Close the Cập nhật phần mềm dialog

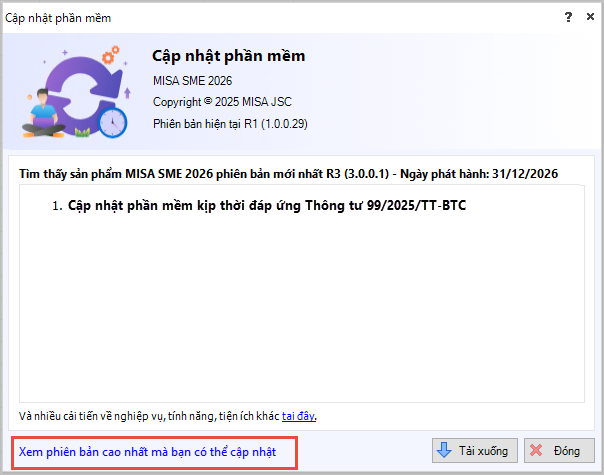(x=590, y=17)
